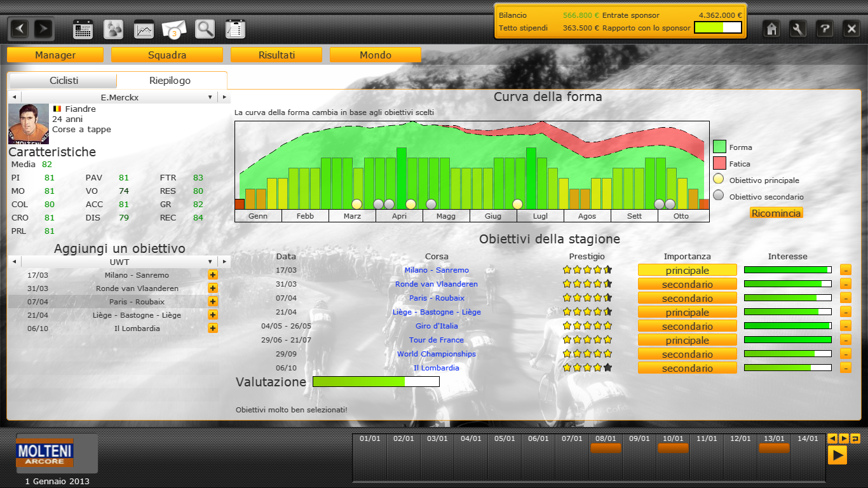Toggle Milano - Sanremo importance from principale
This screenshot has height=488, width=868.
click(x=687, y=271)
